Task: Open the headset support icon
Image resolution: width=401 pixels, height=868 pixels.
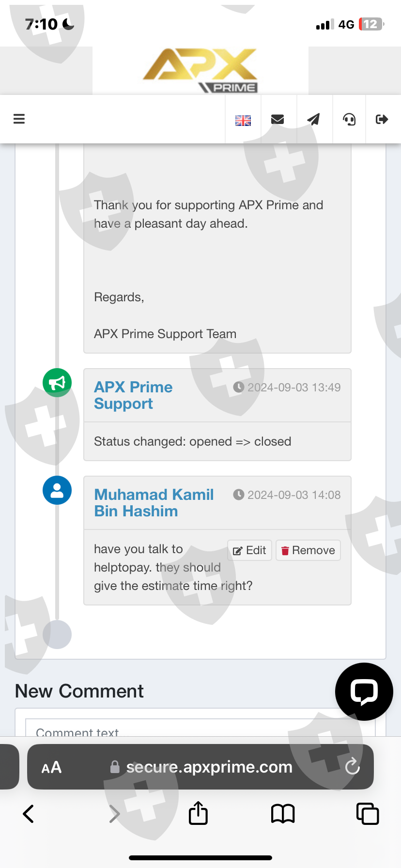Action: pos(349,119)
